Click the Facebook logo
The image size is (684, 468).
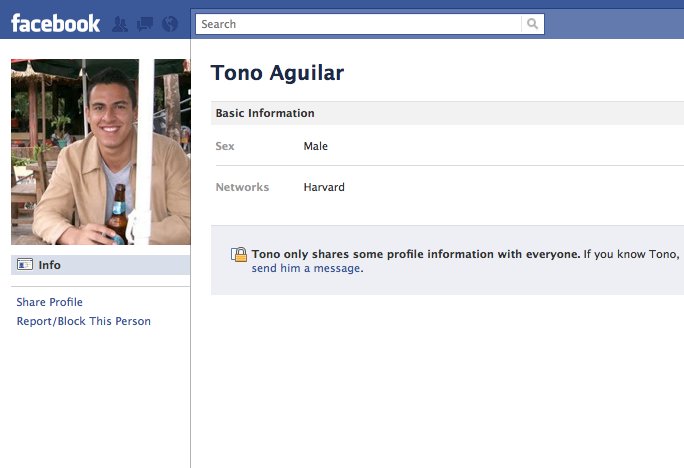[x=55, y=23]
